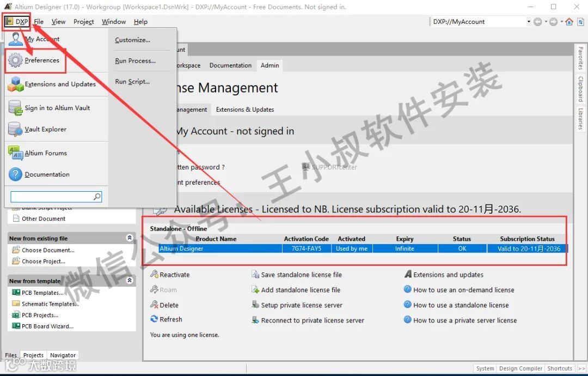Open the DXP://MyAccount address dropdown arrow
Screen dimensions: 588x376
529,22
